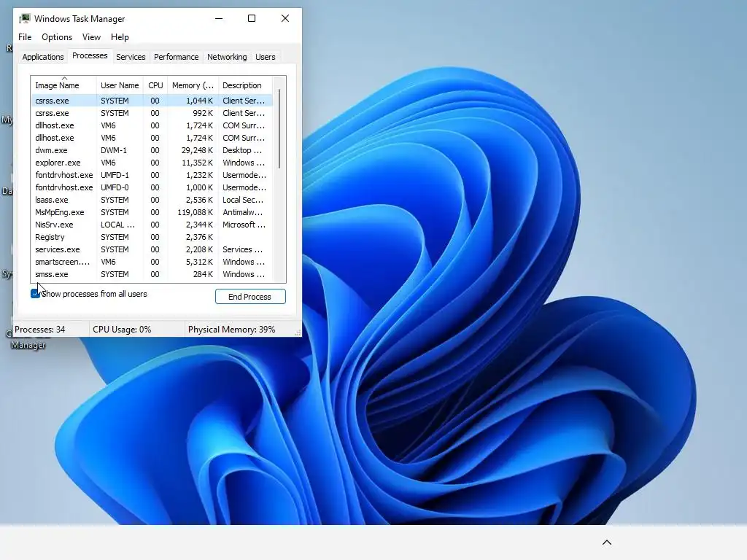Uncheck Show processes from all users
Screen dimensions: 747x560
tap(35, 294)
